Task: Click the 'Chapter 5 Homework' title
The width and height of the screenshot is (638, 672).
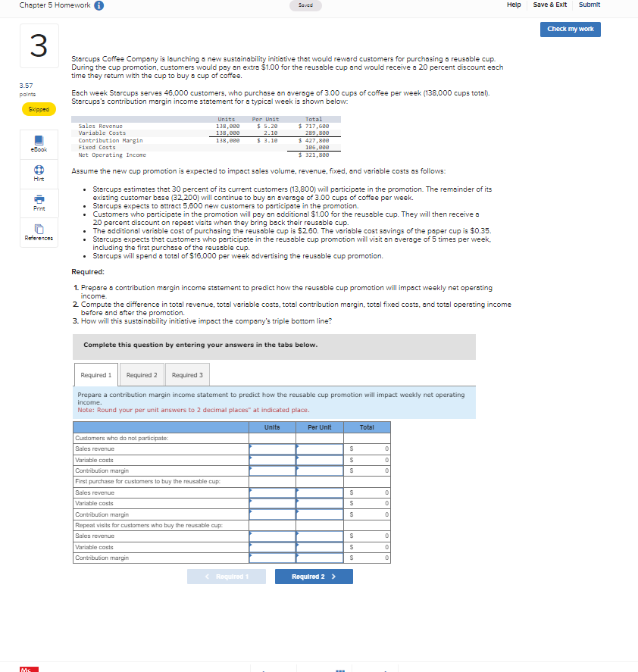Action: click(x=55, y=5)
